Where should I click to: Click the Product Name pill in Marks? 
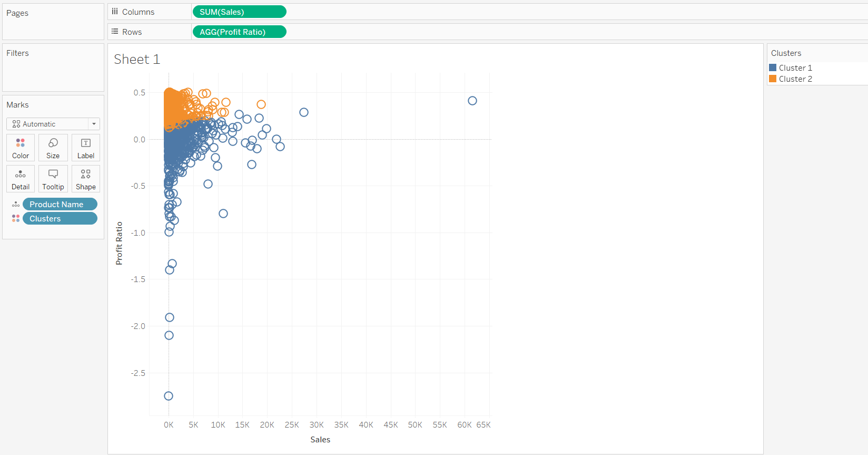60,205
